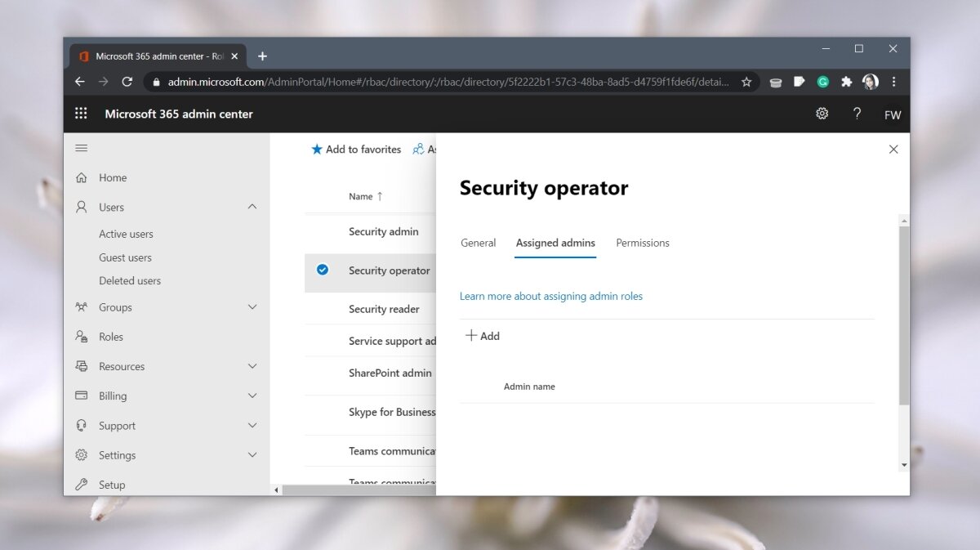Open the app launcher grid icon
This screenshot has width=980, height=550.
tap(81, 113)
